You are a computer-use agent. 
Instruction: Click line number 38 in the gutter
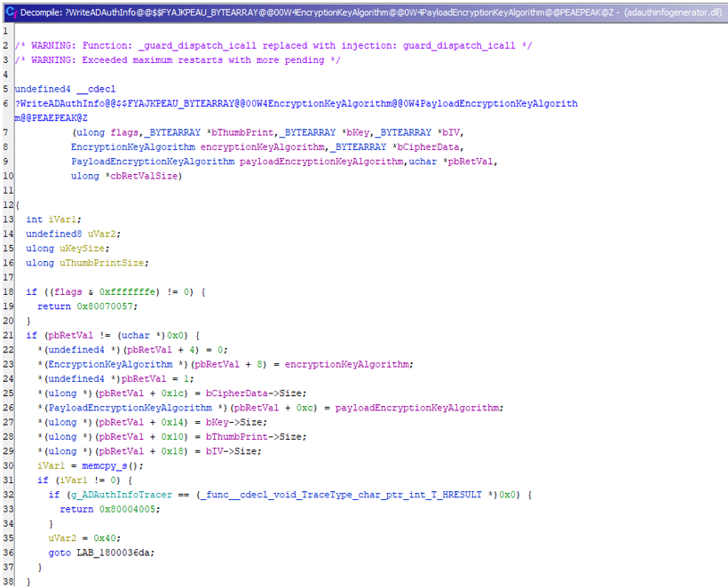coord(8,582)
